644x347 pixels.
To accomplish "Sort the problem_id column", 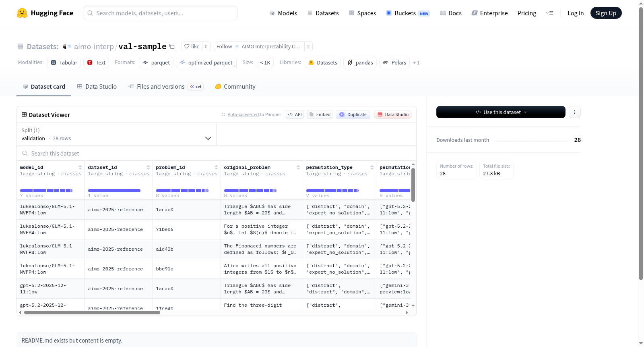I will [216, 167].
